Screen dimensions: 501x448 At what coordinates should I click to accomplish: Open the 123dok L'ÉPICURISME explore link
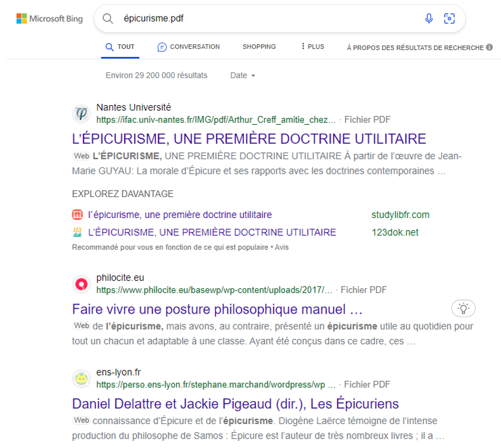(x=212, y=232)
